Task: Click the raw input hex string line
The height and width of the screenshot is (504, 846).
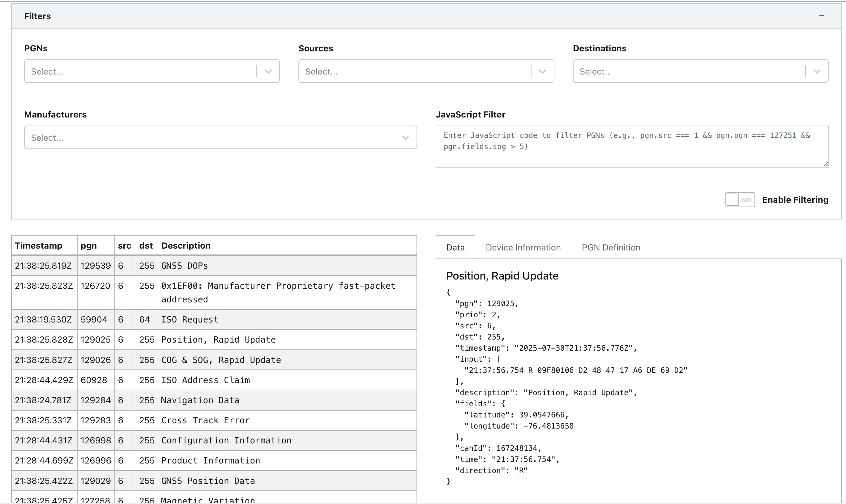Action: pyautogui.click(x=576, y=370)
